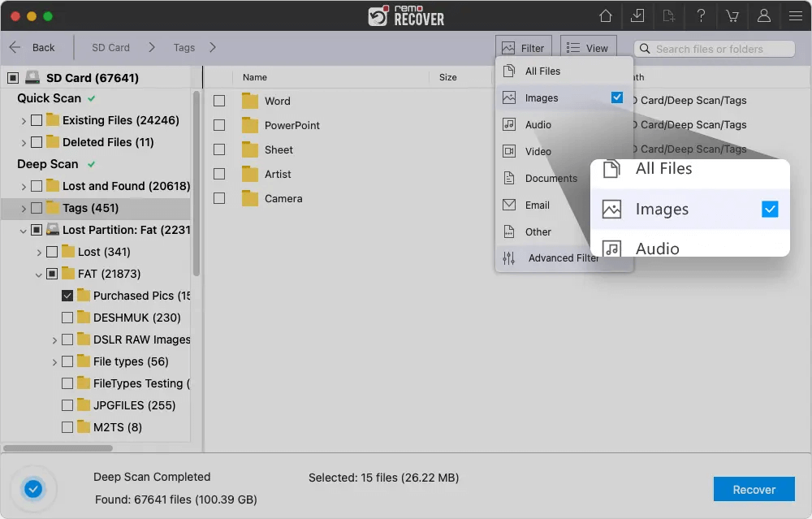
Task: Click the user account icon
Action: coord(764,15)
